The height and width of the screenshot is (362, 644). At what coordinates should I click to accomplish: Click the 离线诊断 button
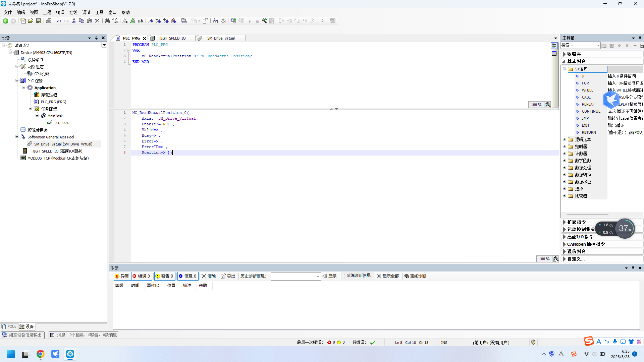pos(415,276)
